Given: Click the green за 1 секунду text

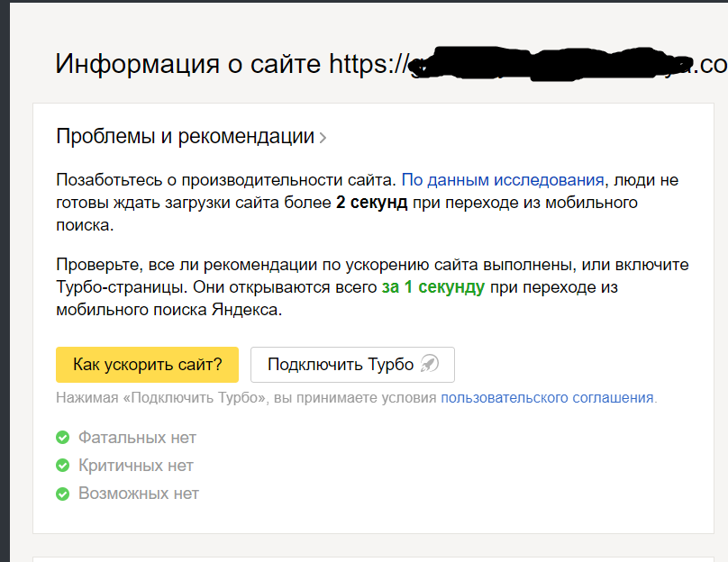Looking at the screenshot, I should [x=432, y=288].
